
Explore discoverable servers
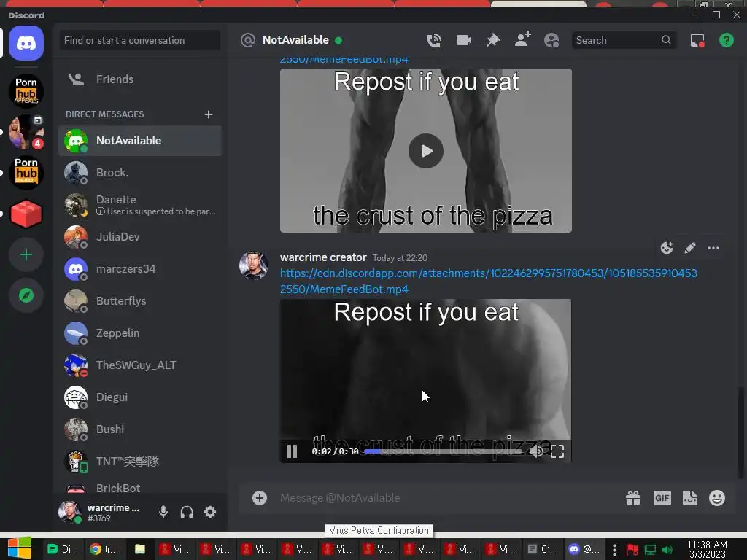26,296
